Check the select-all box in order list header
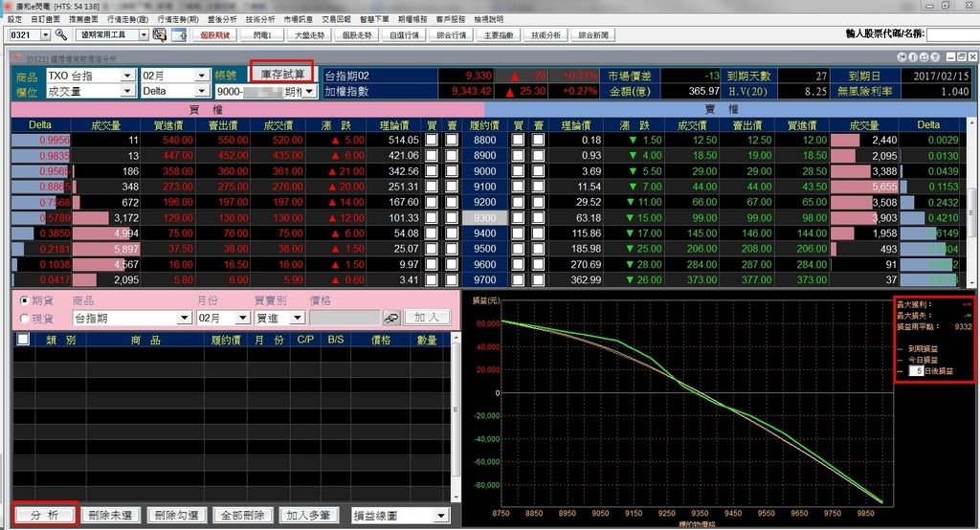980x530 pixels. click(x=23, y=340)
